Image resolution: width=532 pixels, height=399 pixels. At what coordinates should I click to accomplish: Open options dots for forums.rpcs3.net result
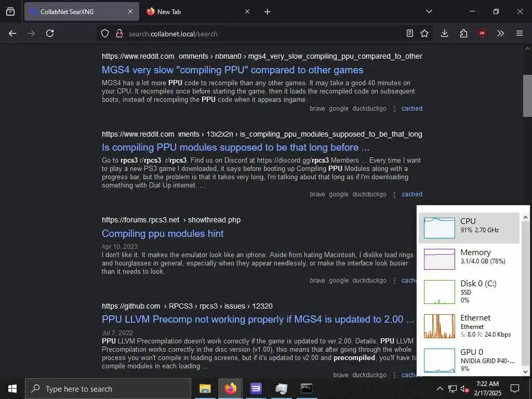click(394, 281)
